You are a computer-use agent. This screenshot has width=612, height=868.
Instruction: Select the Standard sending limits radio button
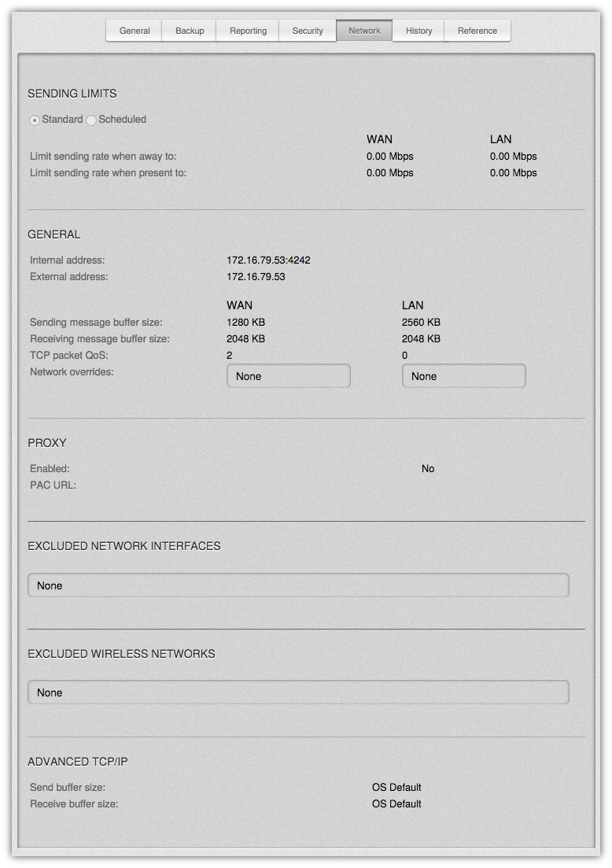point(35,120)
